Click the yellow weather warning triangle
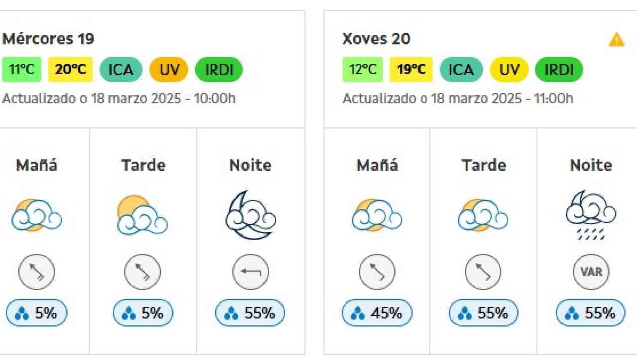Image resolution: width=637 pixels, height=364 pixels. [616, 39]
